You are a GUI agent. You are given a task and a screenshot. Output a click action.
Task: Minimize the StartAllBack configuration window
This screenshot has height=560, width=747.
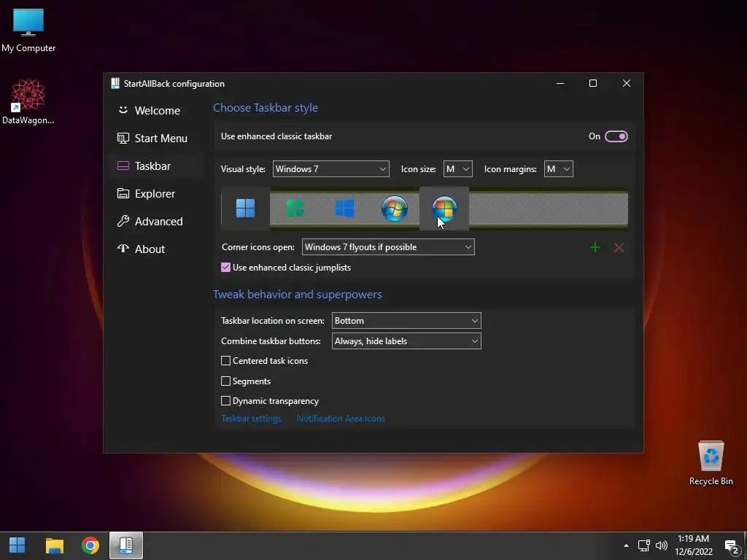[560, 83]
